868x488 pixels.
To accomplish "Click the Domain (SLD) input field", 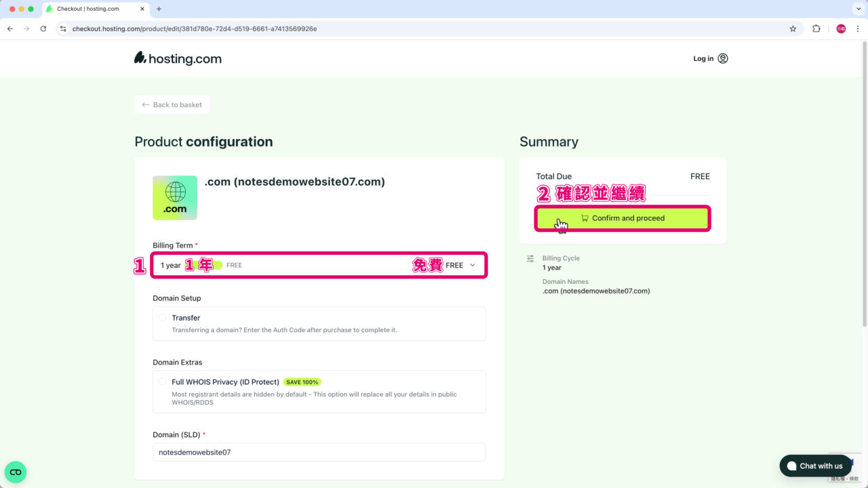I will point(319,452).
